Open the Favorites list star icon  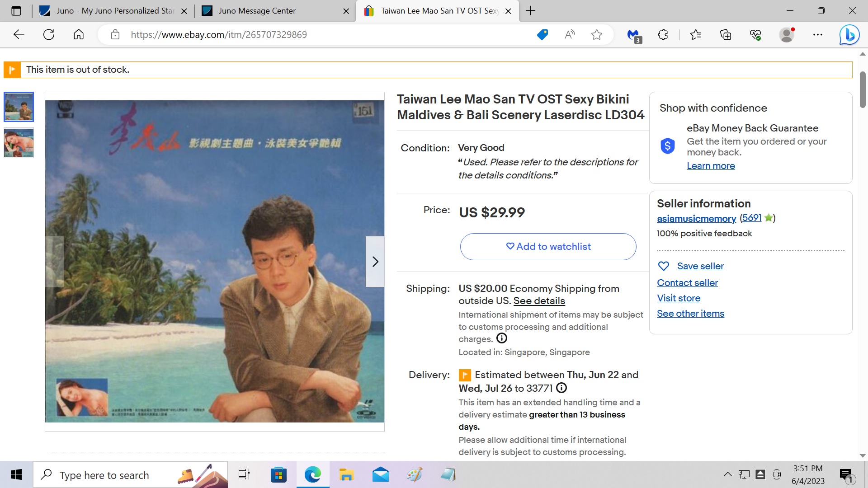pos(695,35)
